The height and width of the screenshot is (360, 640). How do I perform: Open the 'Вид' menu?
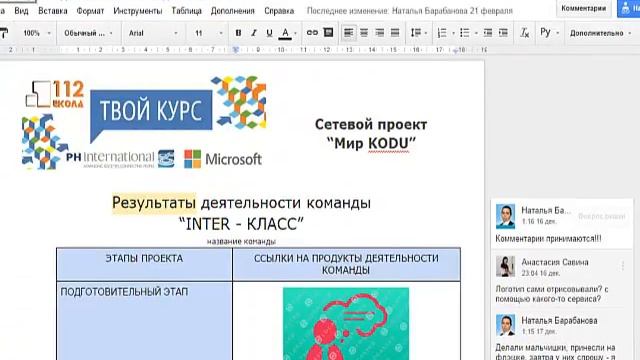point(21,11)
